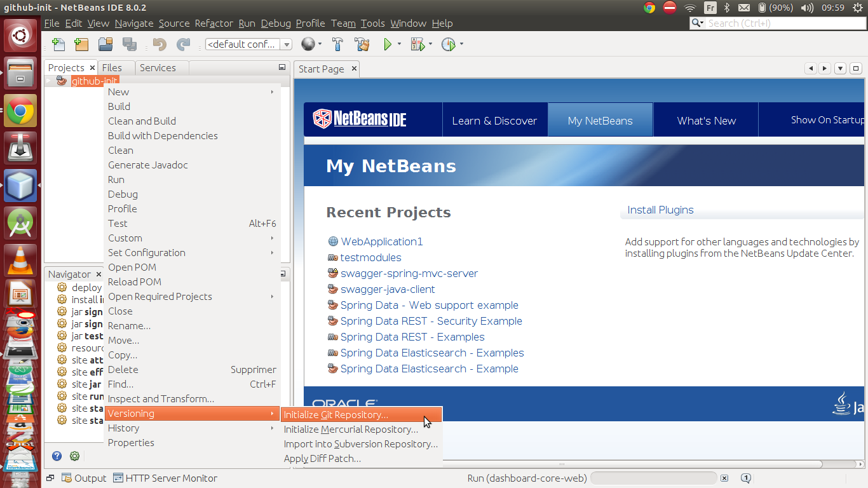Open the Debug Project dropdown arrow

(x=430, y=44)
